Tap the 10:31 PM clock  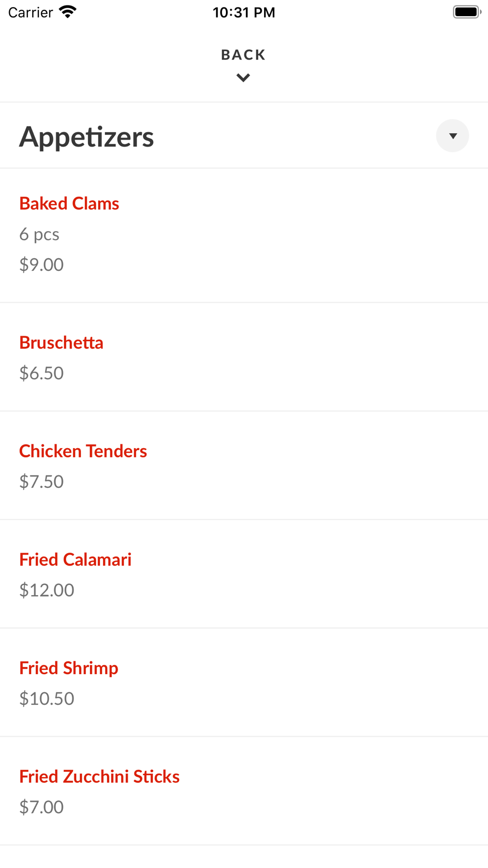(244, 12)
